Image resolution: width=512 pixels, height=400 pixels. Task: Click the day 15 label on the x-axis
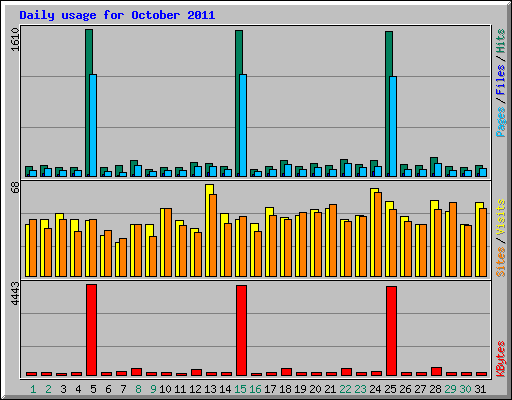[240, 389]
